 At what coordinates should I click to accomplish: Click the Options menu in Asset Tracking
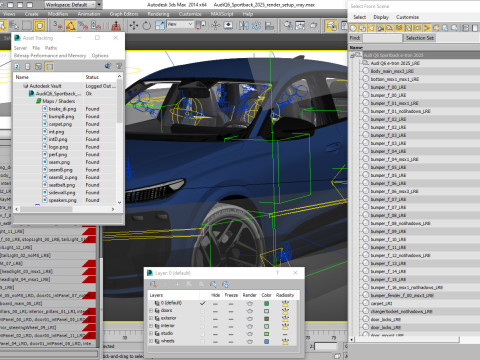[100, 56]
